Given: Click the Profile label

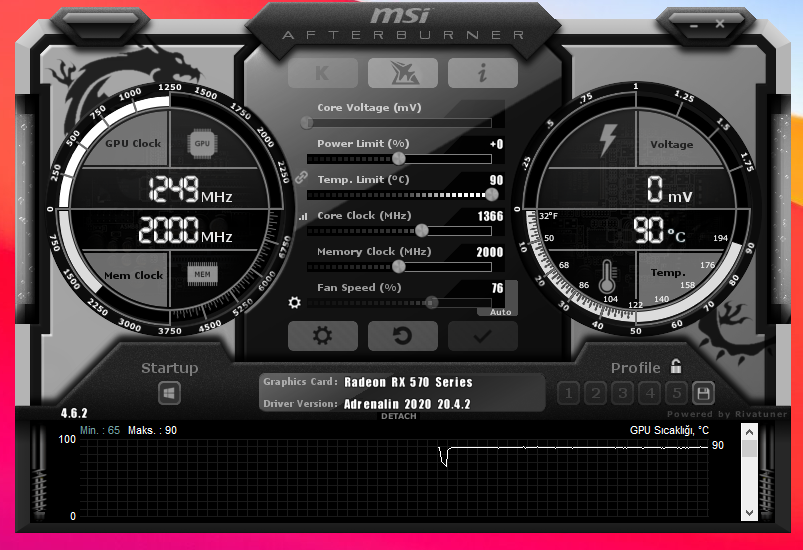Looking at the screenshot, I should click(636, 368).
